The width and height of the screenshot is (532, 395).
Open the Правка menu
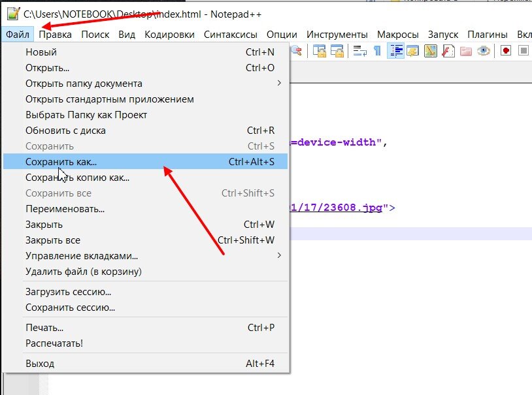pos(55,35)
